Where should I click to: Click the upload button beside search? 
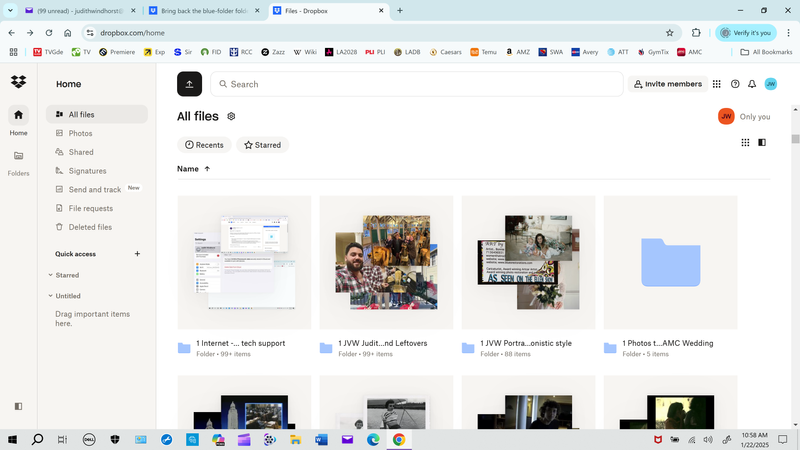pyautogui.click(x=189, y=84)
